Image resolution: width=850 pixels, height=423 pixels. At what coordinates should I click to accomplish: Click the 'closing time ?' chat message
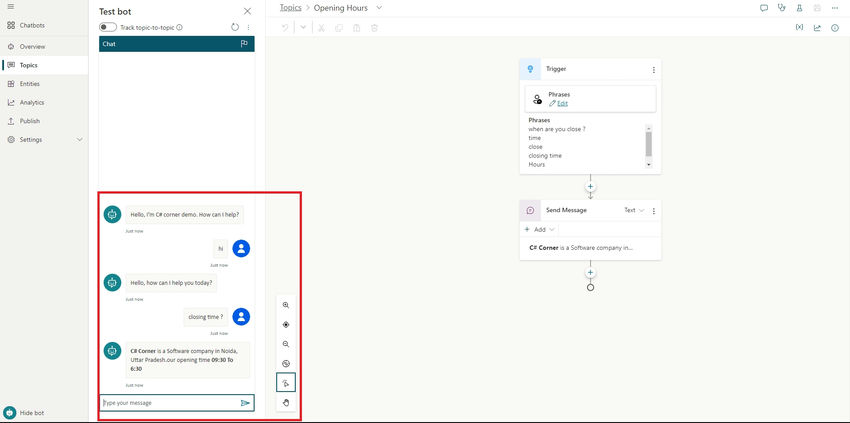[x=206, y=317]
